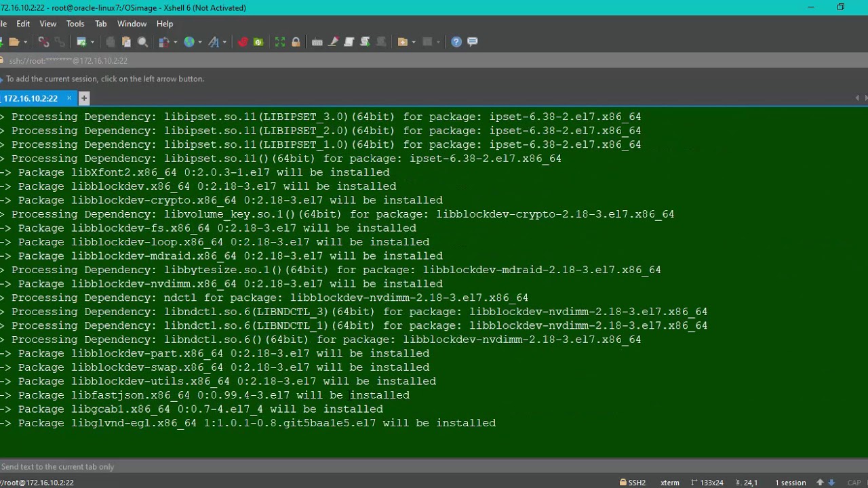Click 'Processing Dependency: ndctl' terminal line
The image size is (868, 488).
point(264,298)
